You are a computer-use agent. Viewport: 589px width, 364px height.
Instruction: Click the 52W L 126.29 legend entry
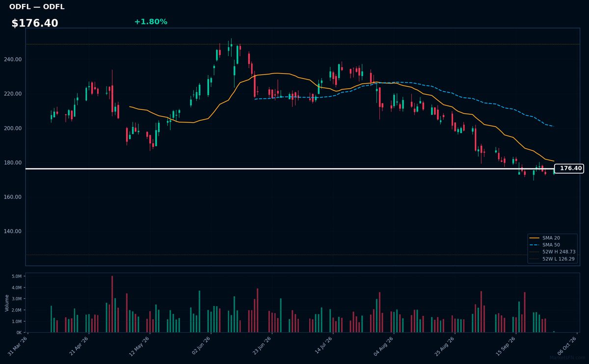(552, 259)
